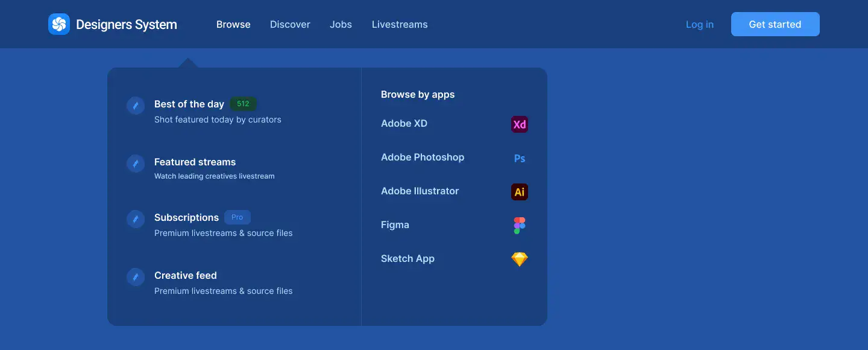The image size is (868, 350).
Task: Click the round icon beside Best of the day
Action: (136, 106)
